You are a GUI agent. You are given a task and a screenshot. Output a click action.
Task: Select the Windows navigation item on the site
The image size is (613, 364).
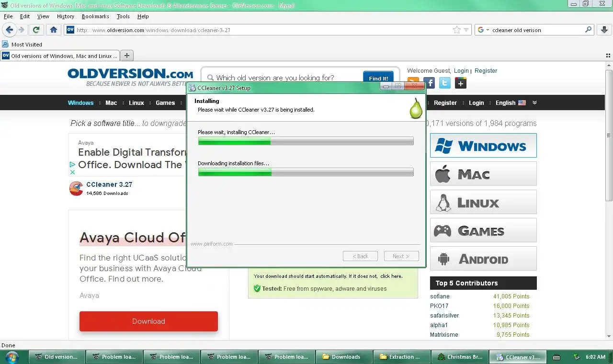(80, 102)
